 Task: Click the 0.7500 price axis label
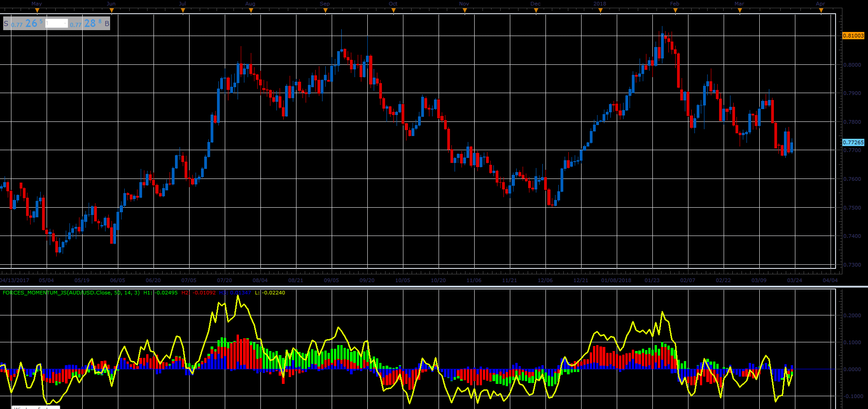point(852,208)
